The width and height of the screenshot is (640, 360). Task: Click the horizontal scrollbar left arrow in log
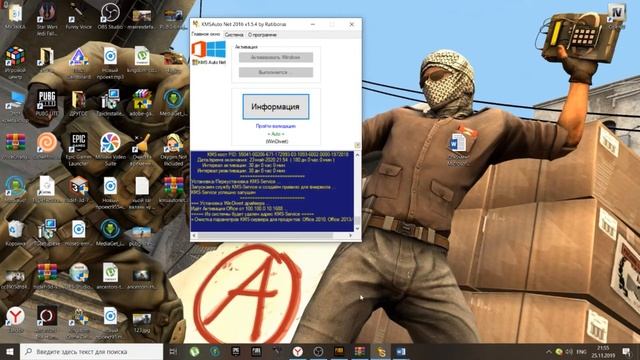click(x=194, y=236)
